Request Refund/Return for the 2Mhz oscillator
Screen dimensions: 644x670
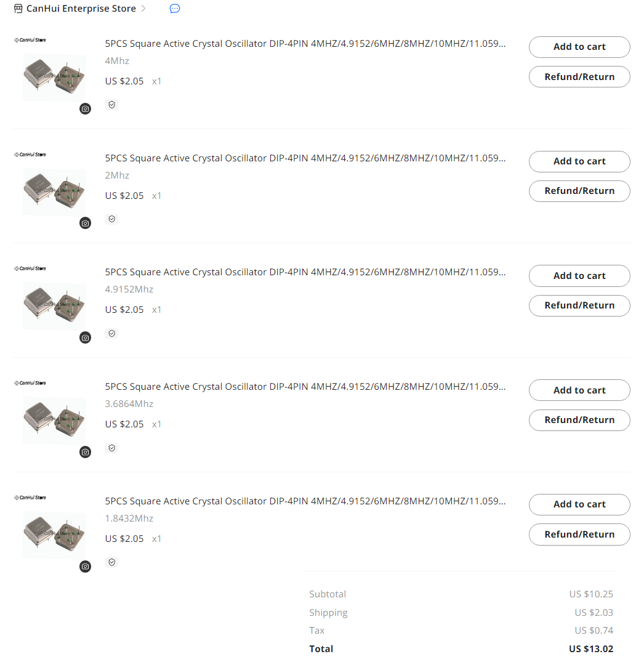[579, 191]
